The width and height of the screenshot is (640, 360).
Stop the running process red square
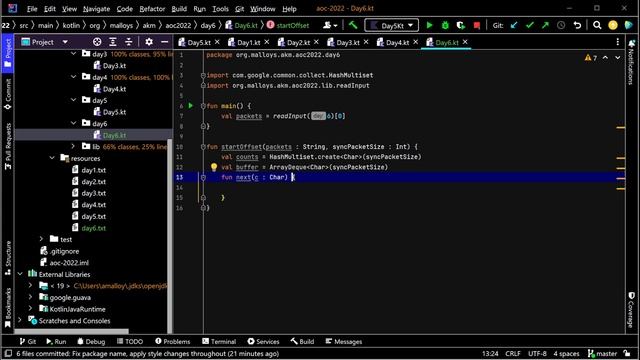click(x=476, y=25)
